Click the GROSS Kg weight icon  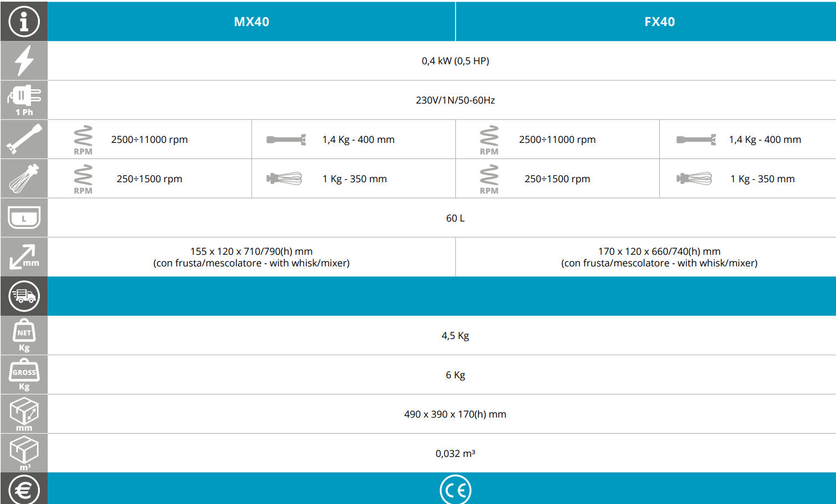[x=24, y=374]
